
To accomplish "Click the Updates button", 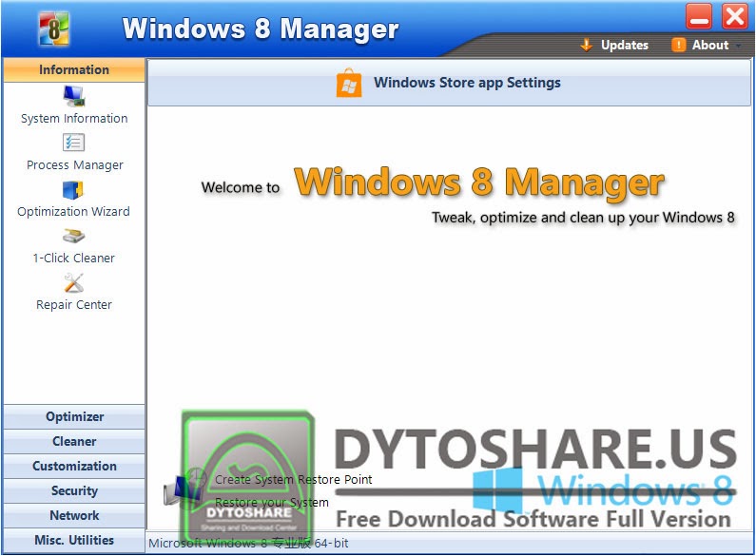I will click(x=614, y=45).
